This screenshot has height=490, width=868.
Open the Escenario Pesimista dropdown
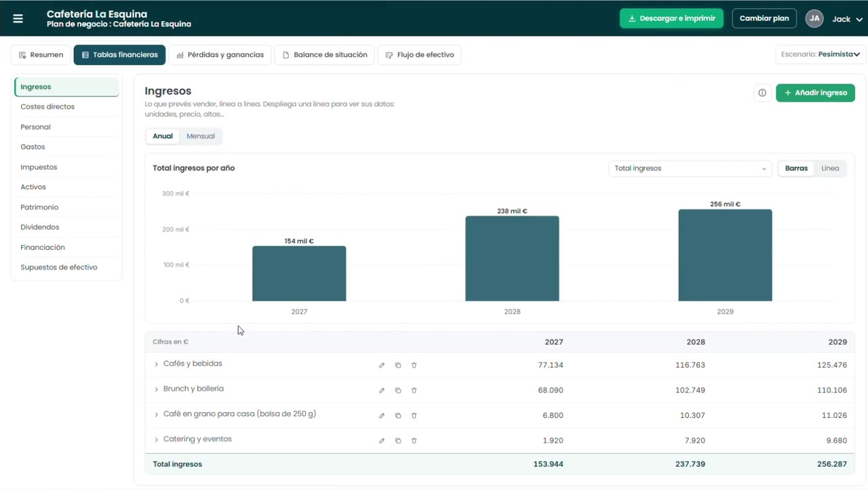pyautogui.click(x=821, y=54)
